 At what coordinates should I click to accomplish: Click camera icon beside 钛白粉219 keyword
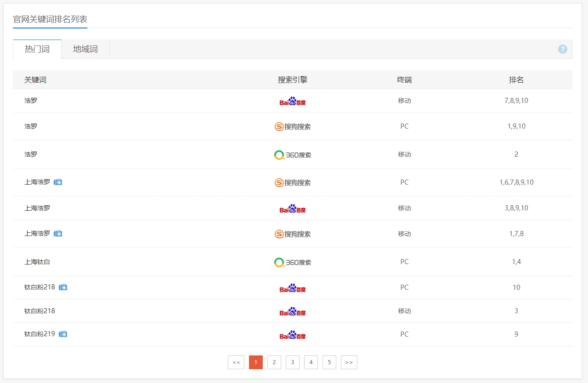tap(63, 334)
